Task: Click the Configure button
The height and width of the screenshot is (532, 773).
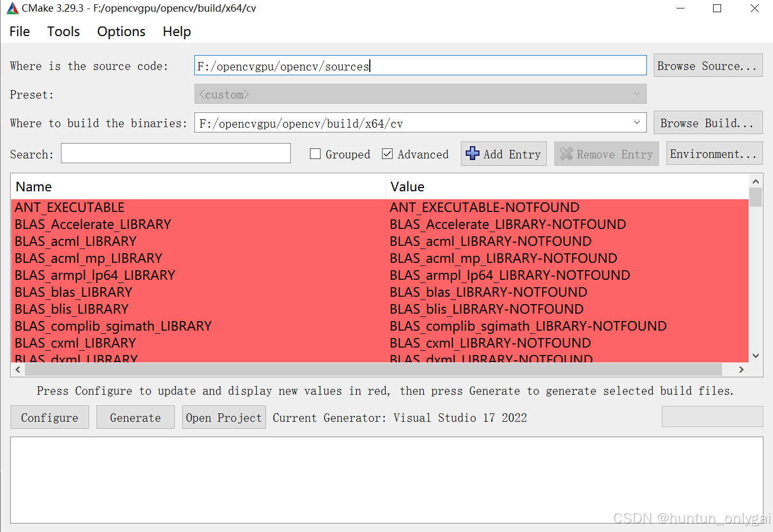Action: tap(50, 418)
